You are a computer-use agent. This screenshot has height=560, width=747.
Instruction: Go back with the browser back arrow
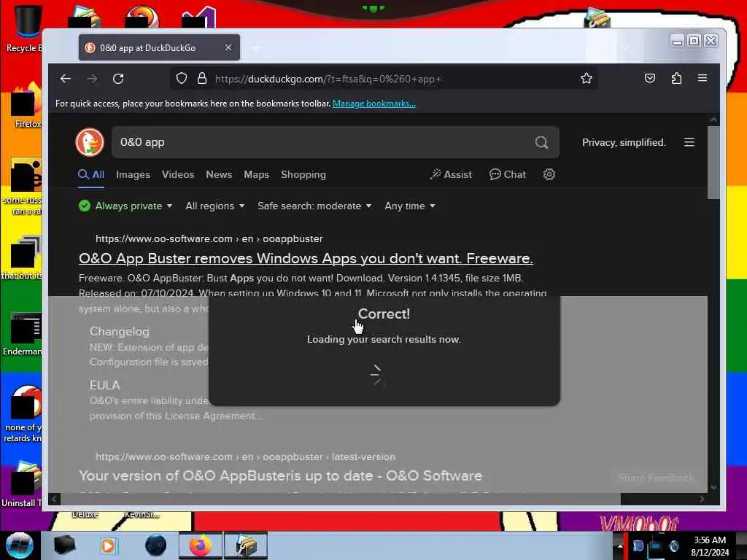66,79
